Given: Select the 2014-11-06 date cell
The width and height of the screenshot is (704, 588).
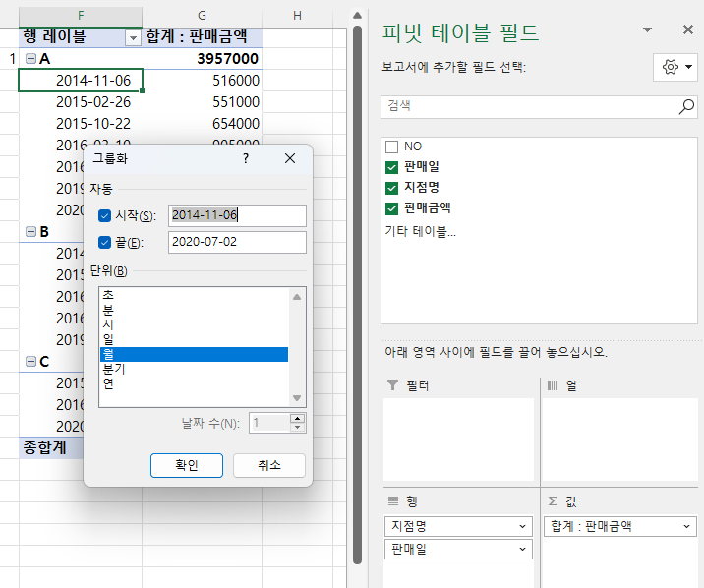Looking at the screenshot, I should pyautogui.click(x=81, y=81).
